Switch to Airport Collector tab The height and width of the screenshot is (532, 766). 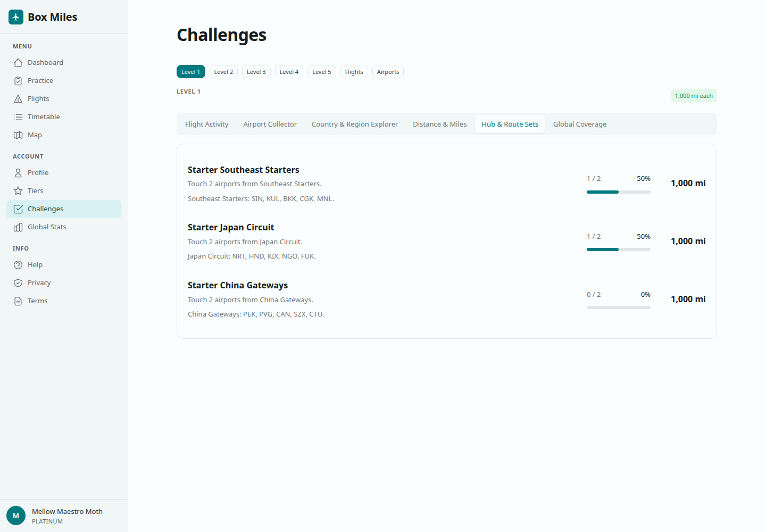coord(270,124)
